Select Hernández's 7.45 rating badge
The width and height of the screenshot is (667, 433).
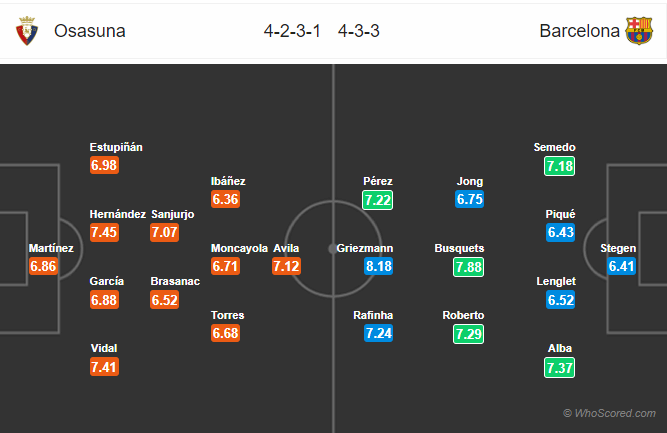pos(104,232)
